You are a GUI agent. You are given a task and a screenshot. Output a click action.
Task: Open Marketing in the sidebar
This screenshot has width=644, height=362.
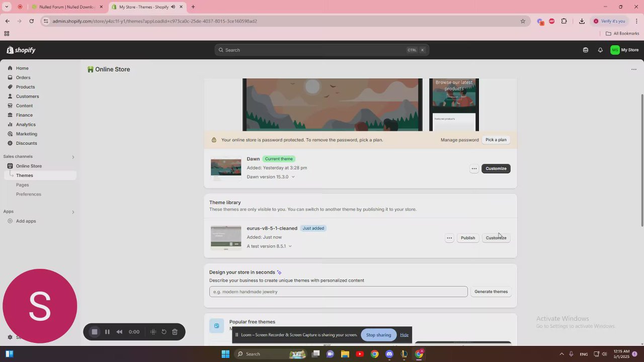pos(26,134)
